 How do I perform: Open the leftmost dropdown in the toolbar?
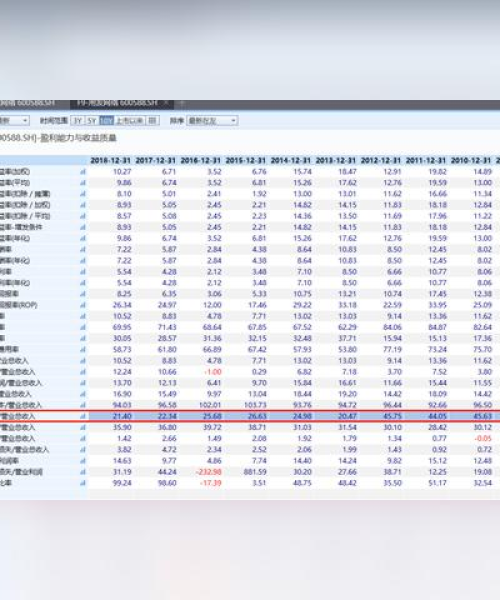pos(14,121)
